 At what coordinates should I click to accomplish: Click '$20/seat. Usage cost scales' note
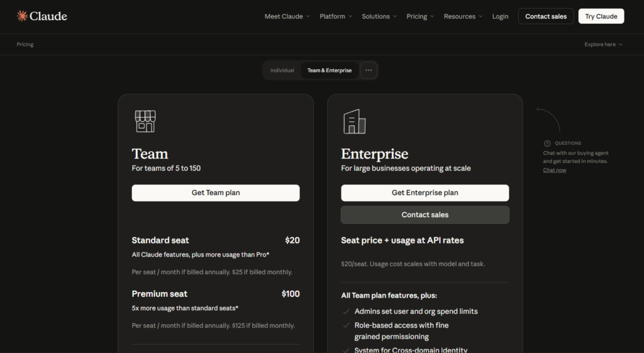(413, 264)
